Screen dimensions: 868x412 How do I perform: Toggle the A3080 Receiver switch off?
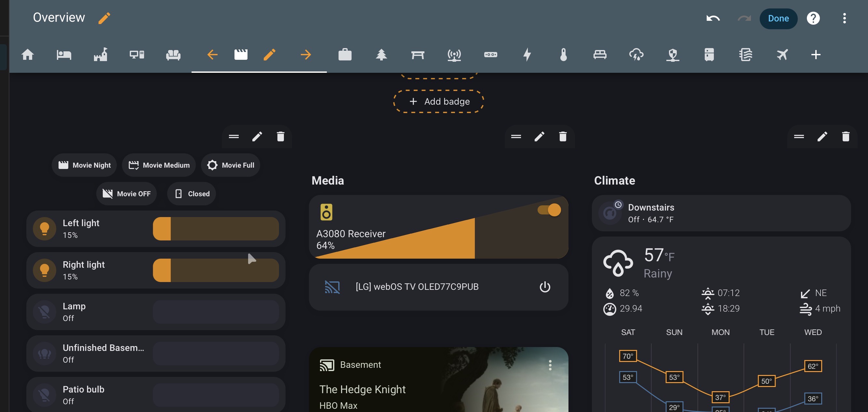(x=549, y=210)
